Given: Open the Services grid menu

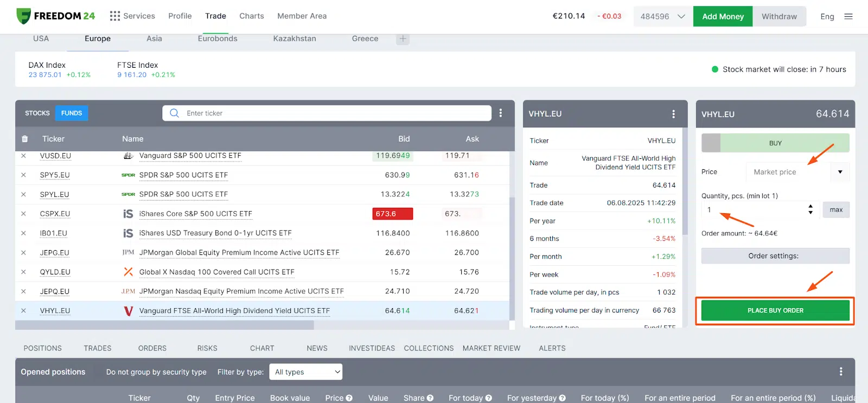Looking at the screenshot, I should click(132, 16).
